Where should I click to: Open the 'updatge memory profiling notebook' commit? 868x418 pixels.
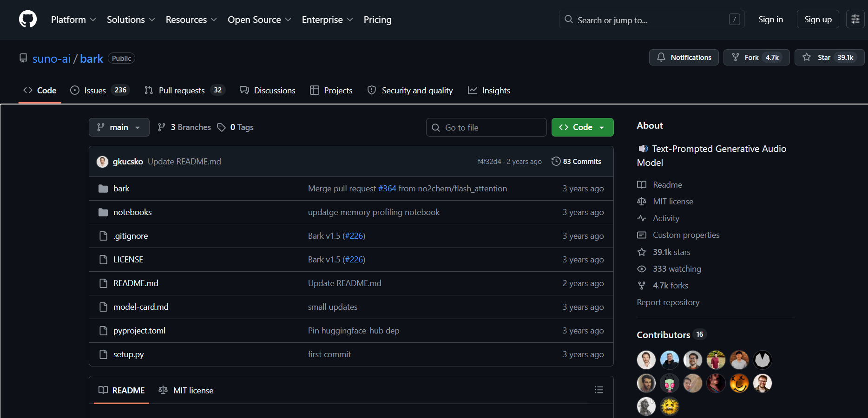[x=374, y=212]
